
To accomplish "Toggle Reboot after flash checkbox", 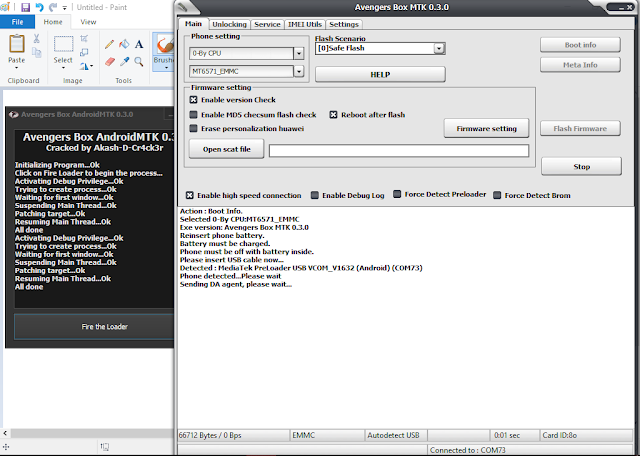I will (x=333, y=115).
